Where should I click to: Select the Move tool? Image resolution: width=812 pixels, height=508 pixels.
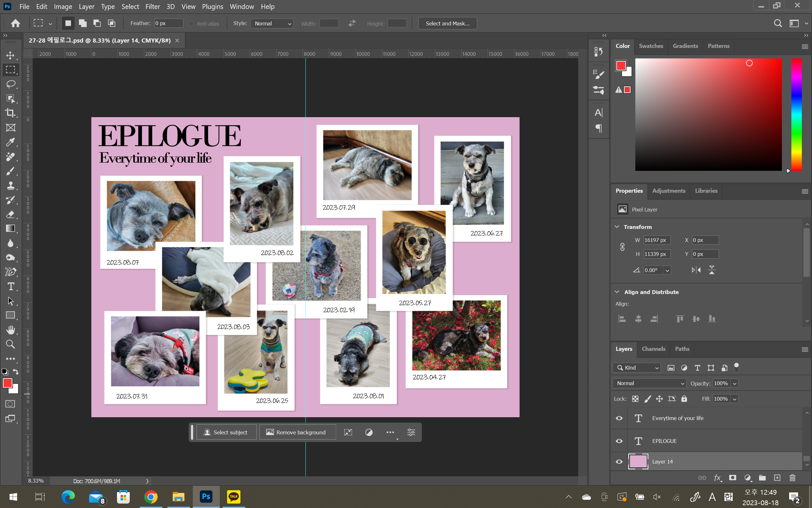click(10, 56)
